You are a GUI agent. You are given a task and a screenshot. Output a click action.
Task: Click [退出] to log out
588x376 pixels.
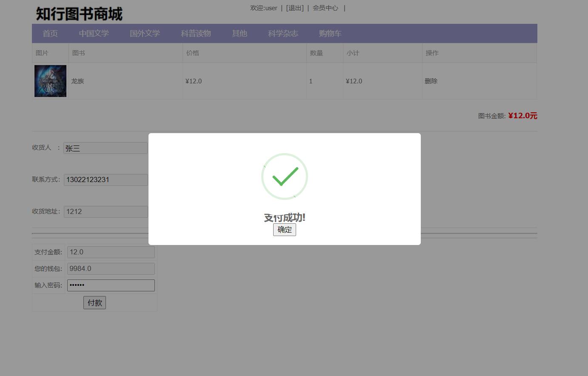coord(295,8)
